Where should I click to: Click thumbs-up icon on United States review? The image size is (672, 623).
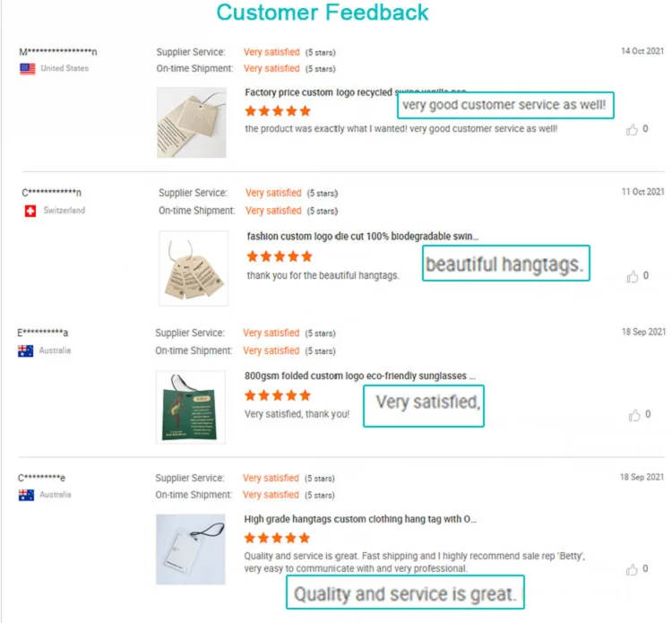click(632, 129)
